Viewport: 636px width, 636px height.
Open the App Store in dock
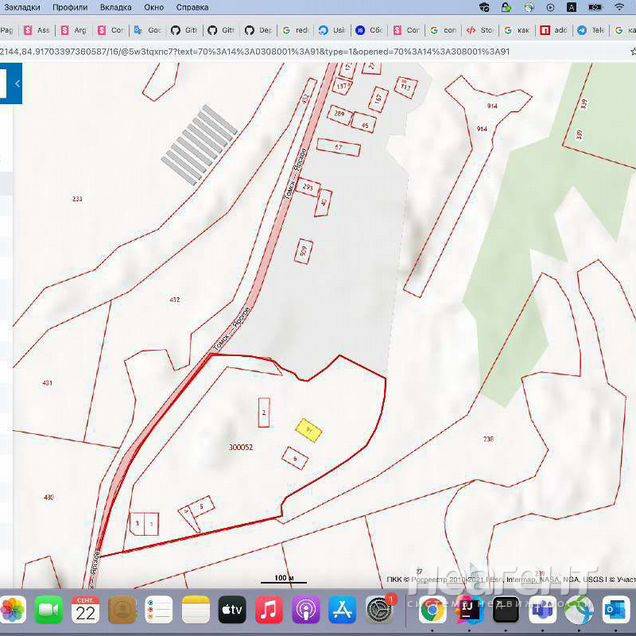(x=342, y=608)
